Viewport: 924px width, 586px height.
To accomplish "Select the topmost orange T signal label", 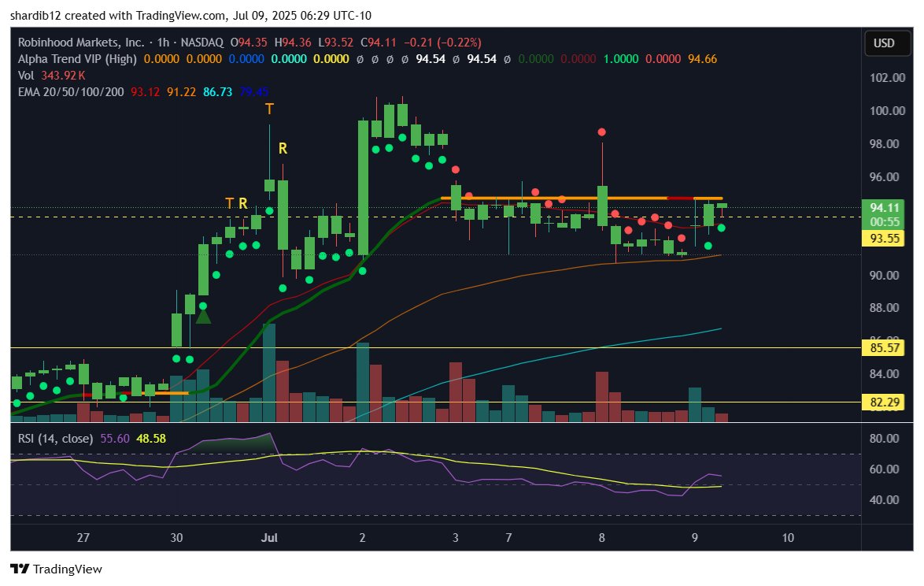I will pyautogui.click(x=269, y=109).
